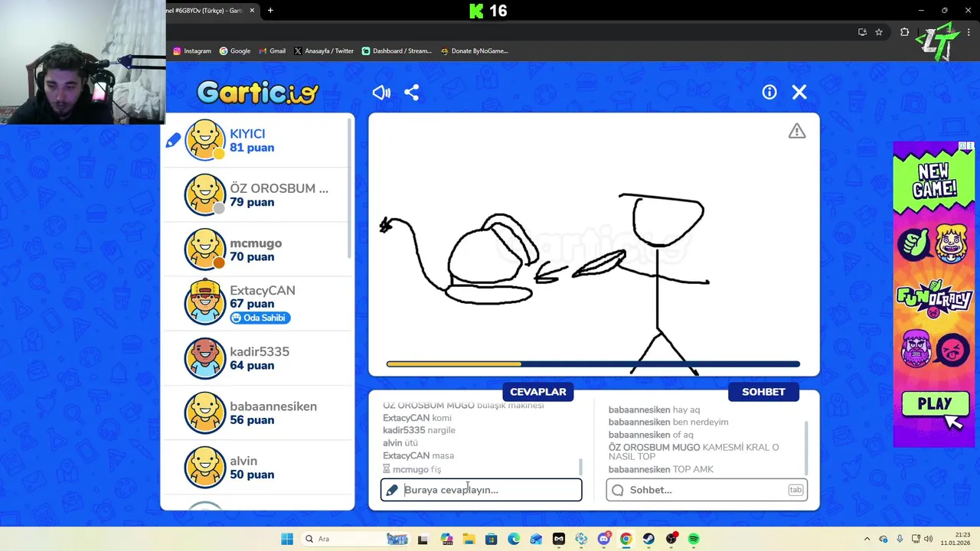The height and width of the screenshot is (551, 980).
Task: Open the Donate ByNoGame bookmark
Action: point(474,51)
